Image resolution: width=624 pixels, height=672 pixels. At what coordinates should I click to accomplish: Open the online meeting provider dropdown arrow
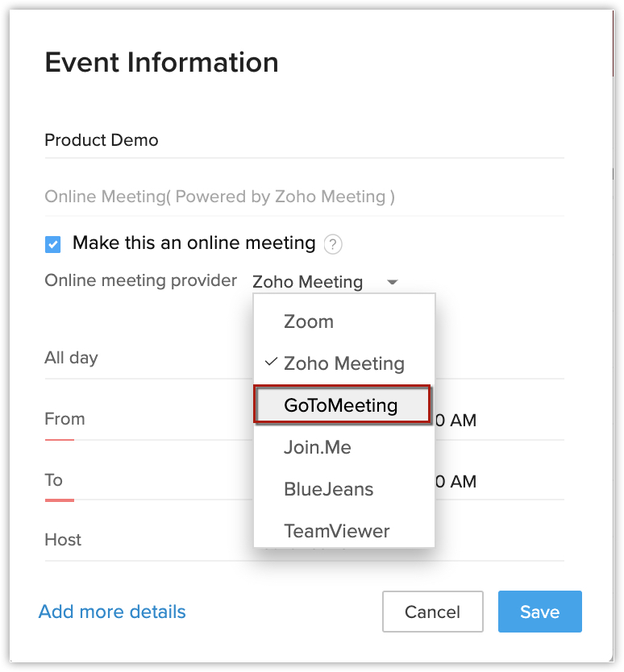pyautogui.click(x=393, y=283)
